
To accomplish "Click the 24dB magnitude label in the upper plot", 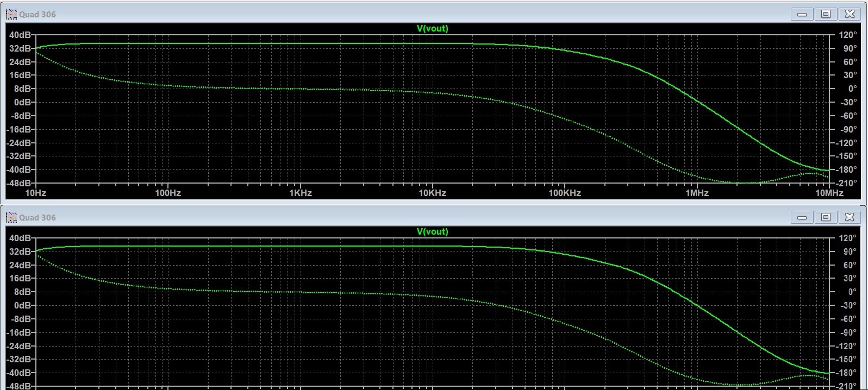I will (x=20, y=62).
